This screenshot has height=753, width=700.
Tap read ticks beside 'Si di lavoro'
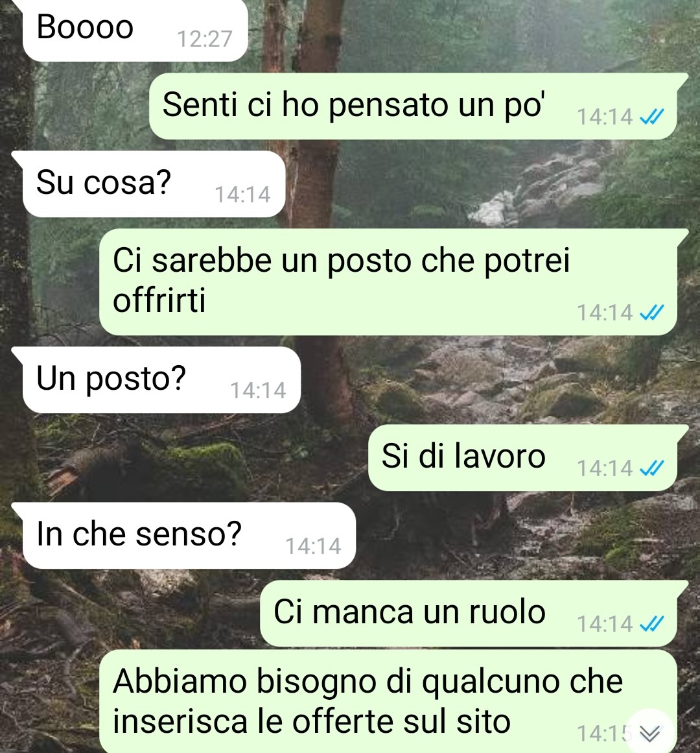click(x=653, y=468)
